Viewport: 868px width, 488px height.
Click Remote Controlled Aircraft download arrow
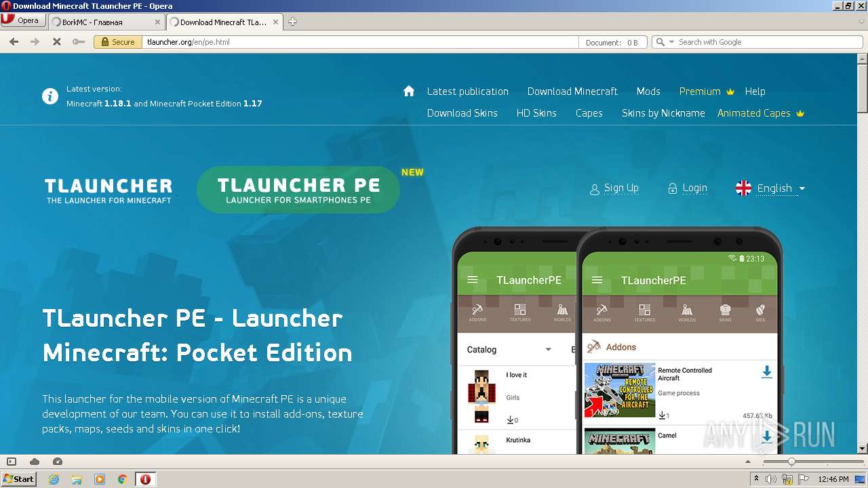[766, 371]
